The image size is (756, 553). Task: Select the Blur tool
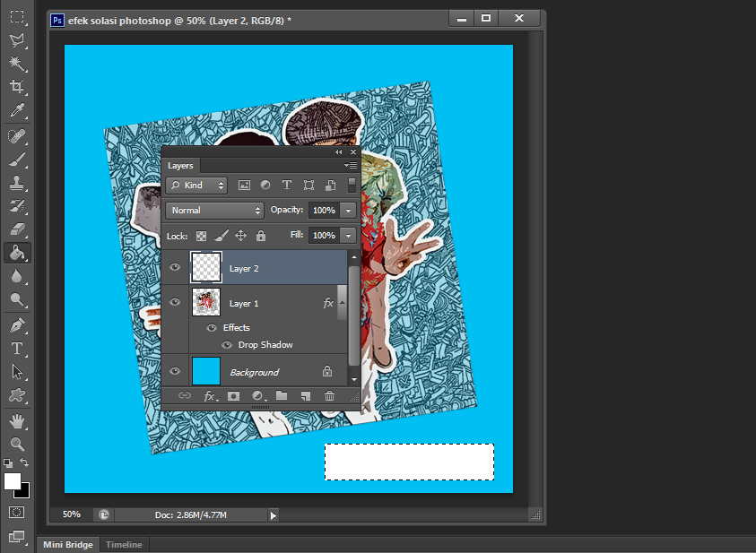17,276
